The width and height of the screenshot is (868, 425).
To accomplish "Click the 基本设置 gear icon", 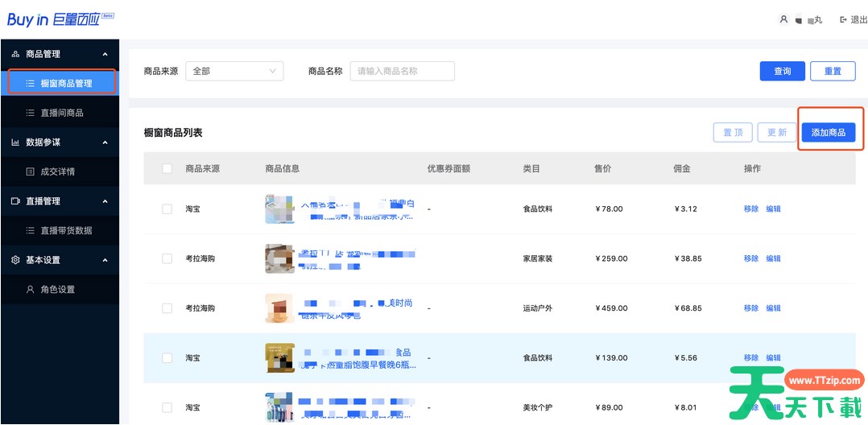I will [15, 260].
